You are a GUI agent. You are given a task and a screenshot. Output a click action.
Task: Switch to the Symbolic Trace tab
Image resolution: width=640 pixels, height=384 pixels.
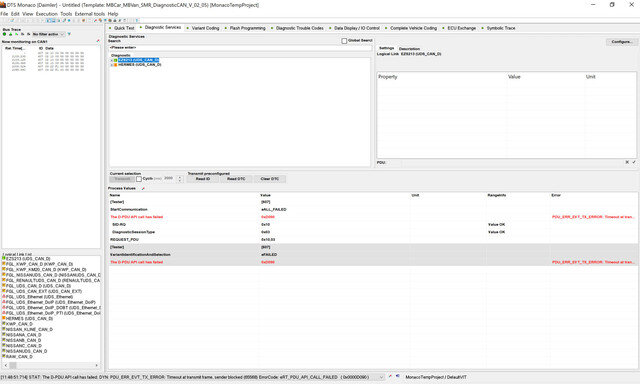(498, 28)
